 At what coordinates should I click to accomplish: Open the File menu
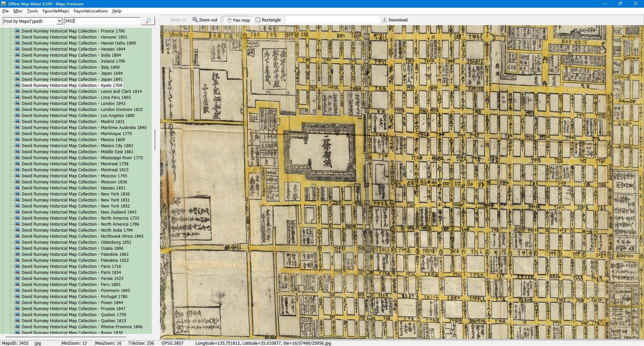[5, 11]
